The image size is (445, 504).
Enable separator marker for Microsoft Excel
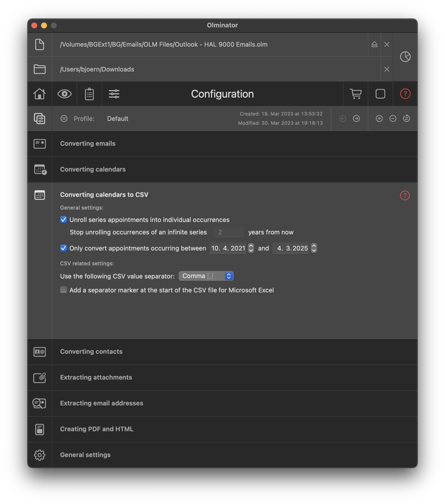pyautogui.click(x=63, y=290)
